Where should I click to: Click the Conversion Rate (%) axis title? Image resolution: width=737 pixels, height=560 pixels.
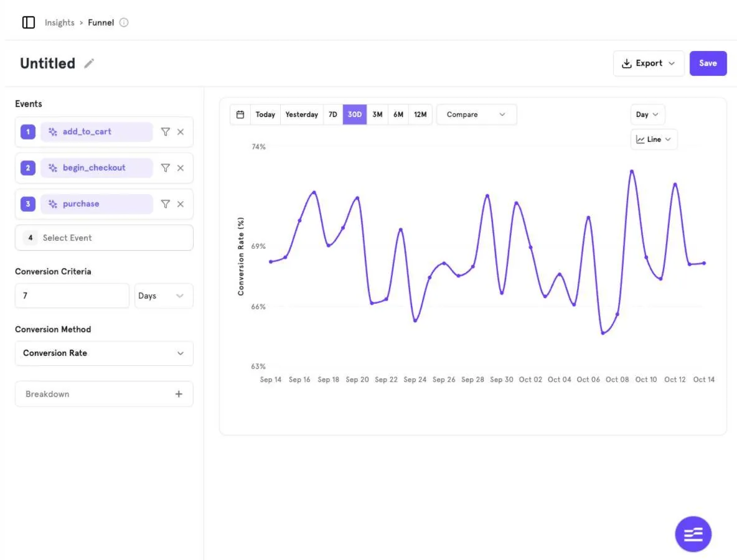click(241, 256)
